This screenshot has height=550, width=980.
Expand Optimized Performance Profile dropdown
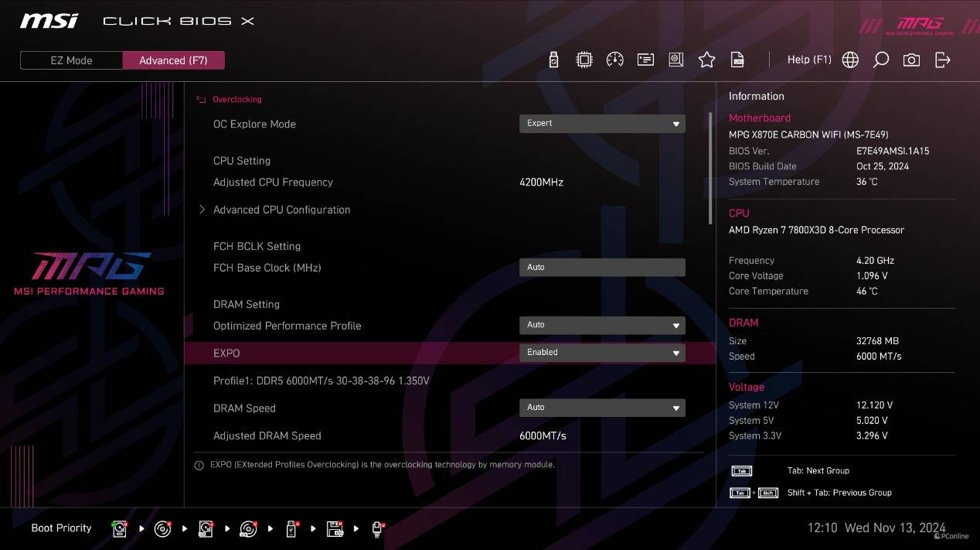point(601,326)
